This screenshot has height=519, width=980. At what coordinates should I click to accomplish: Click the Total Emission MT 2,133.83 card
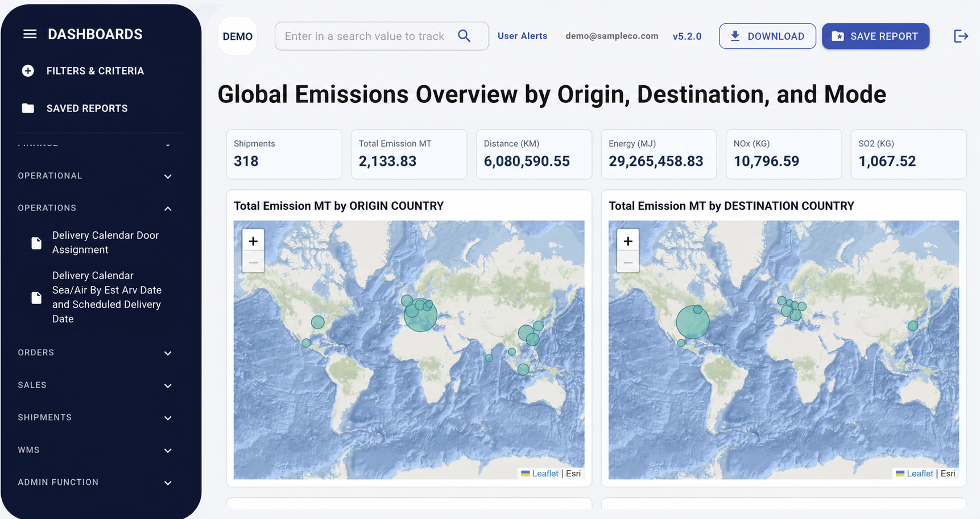(409, 154)
